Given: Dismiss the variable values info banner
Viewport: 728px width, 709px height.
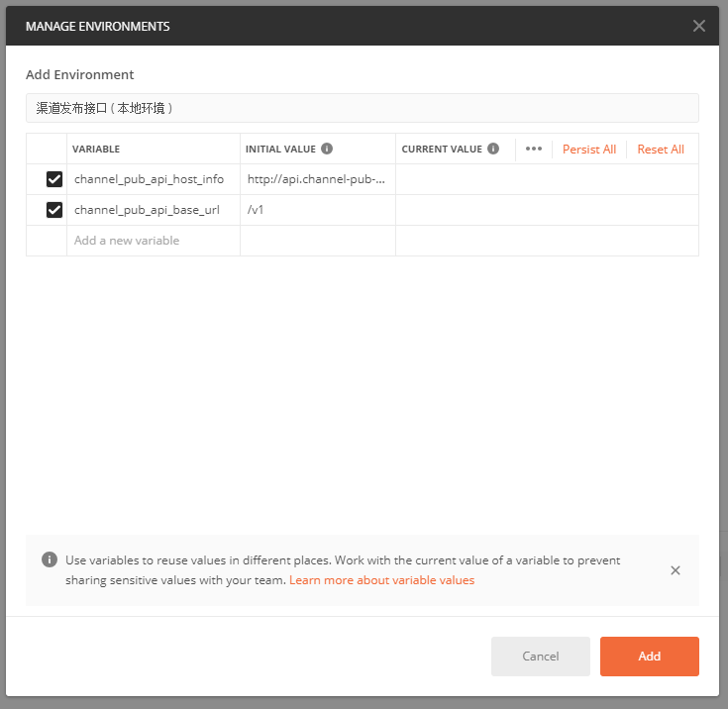Looking at the screenshot, I should click(x=676, y=570).
